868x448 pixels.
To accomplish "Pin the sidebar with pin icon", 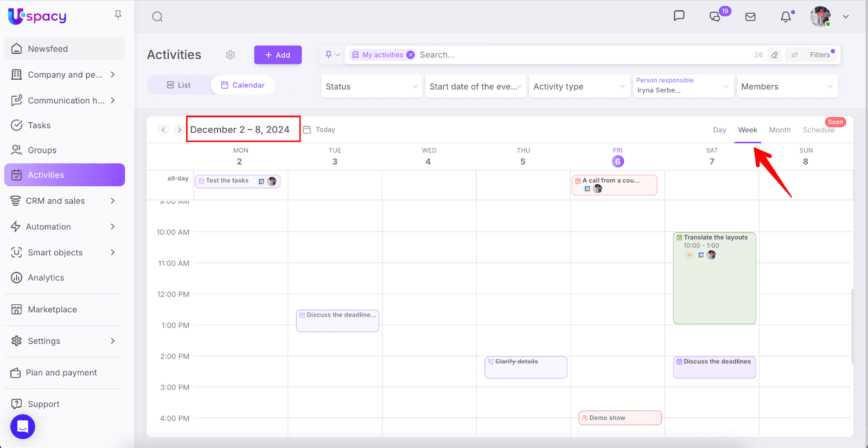I will [x=118, y=15].
